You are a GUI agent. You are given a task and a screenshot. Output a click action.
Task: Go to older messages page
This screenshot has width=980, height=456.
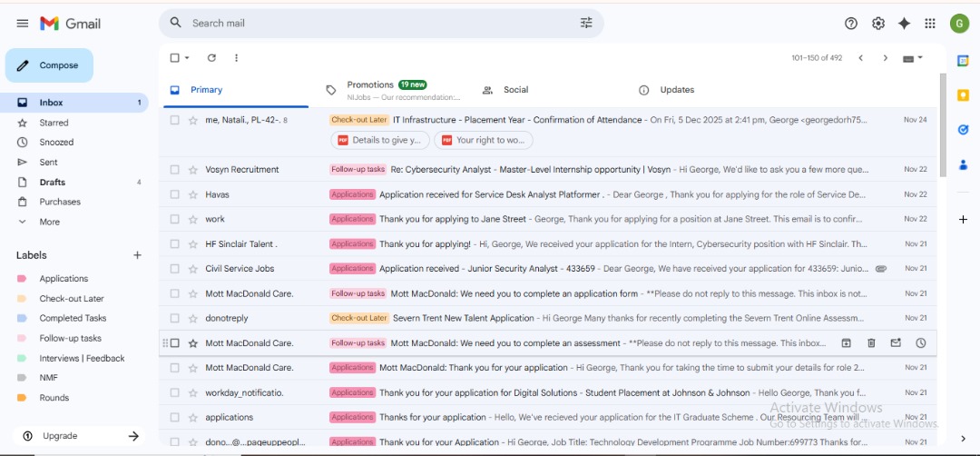coord(885,57)
